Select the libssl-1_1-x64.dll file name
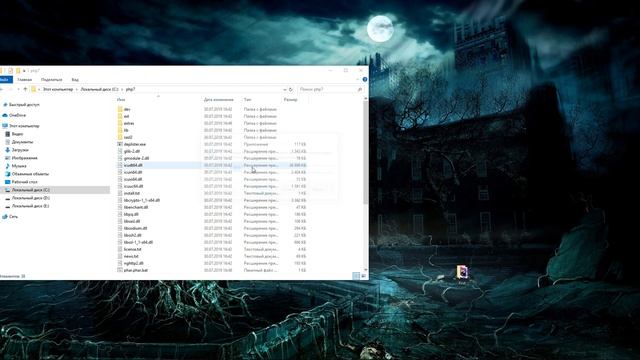The height and width of the screenshot is (360, 640). click(138, 242)
